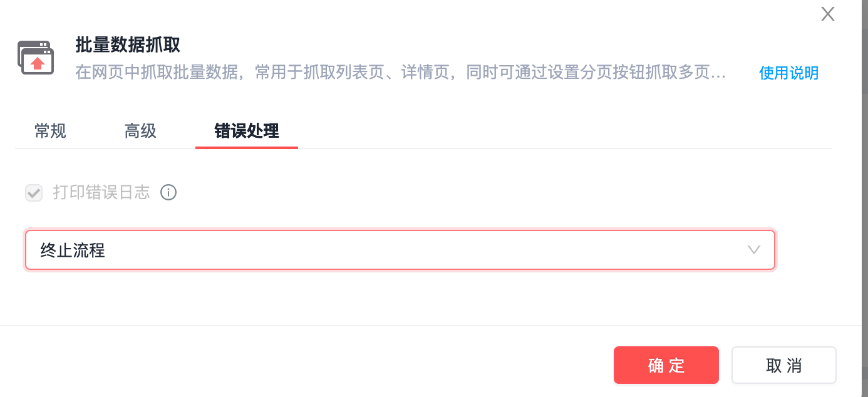Switch to the 常规 tab
The width and height of the screenshot is (868, 397).
51,131
